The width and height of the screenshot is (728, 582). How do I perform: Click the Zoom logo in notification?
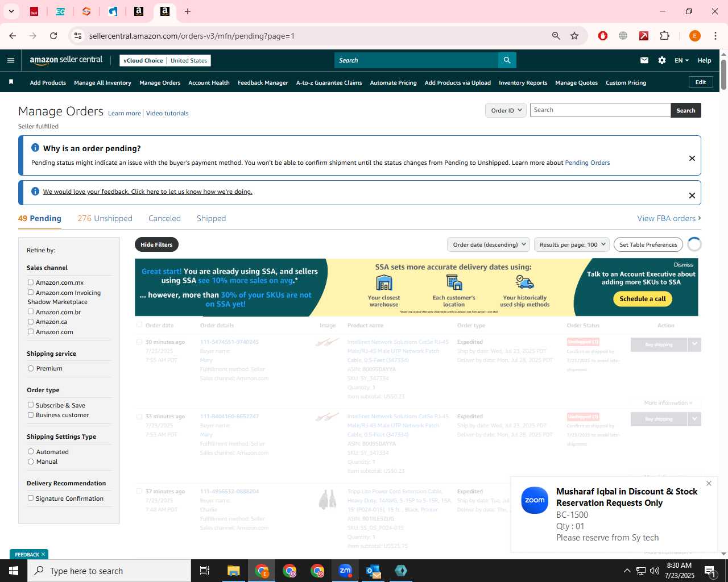tap(535, 500)
